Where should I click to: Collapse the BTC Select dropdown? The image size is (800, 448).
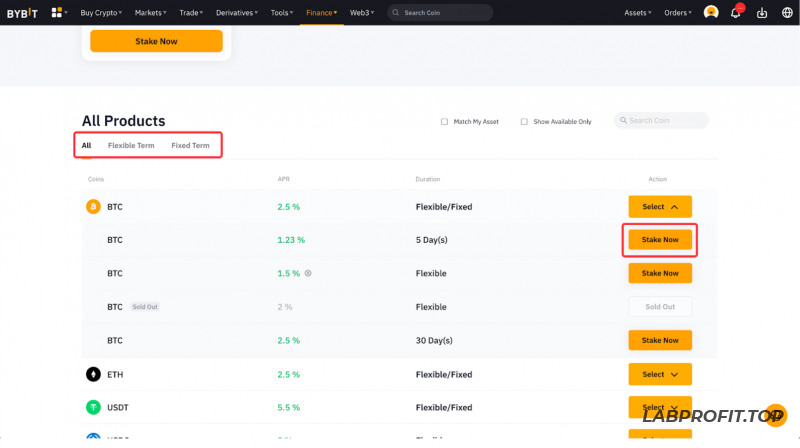(660, 207)
